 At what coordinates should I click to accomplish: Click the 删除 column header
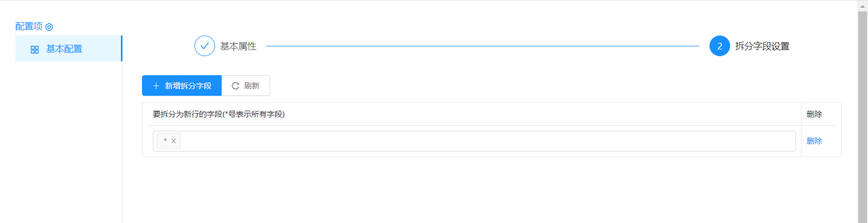click(814, 114)
